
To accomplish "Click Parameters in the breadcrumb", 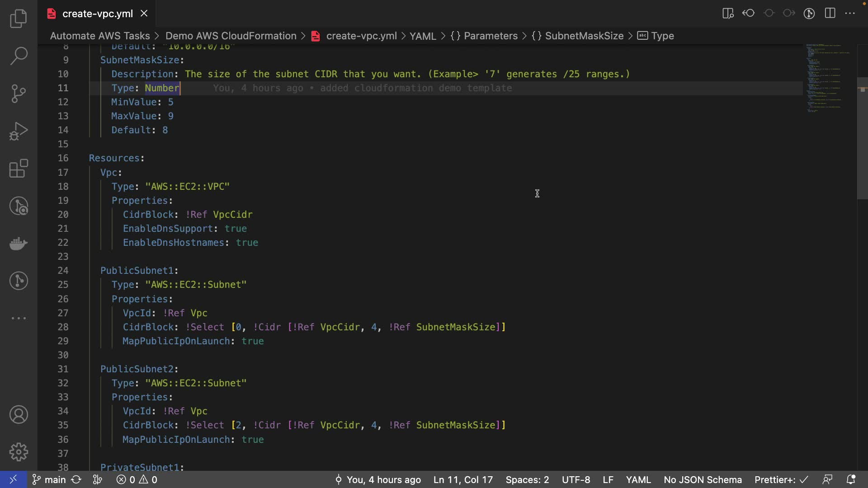I will pos(490,36).
